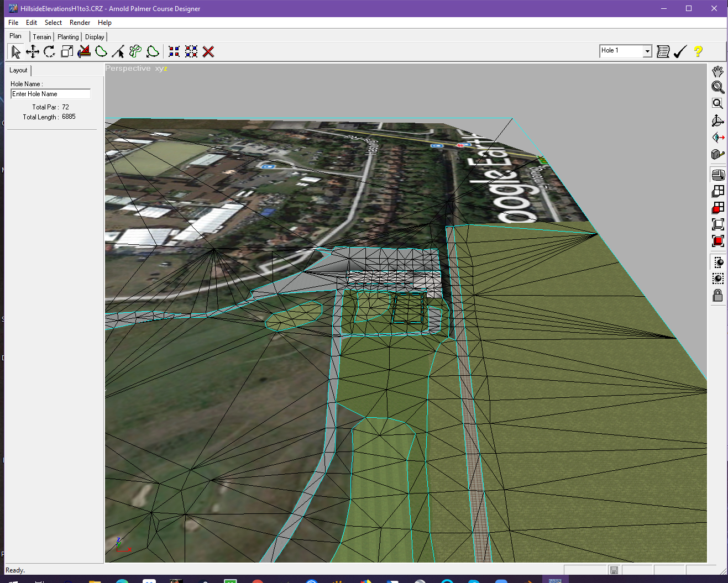Screen dimensions: 728x583
Task: Pick the scale resize tool
Action: pos(67,52)
